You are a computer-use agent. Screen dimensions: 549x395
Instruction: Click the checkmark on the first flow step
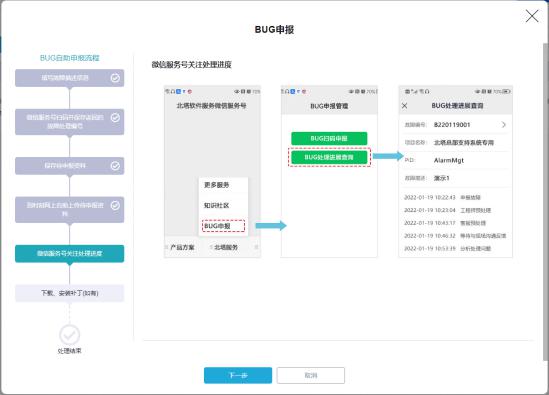coord(115,78)
